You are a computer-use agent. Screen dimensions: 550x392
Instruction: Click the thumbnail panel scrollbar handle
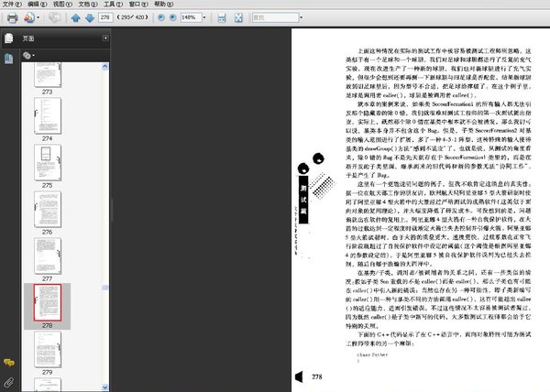(104, 288)
